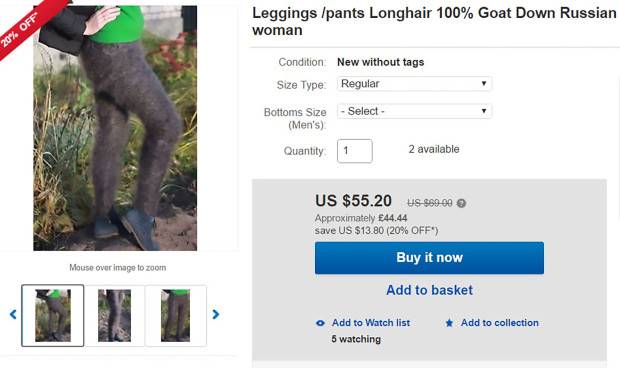
Task: Click the Quantity input field
Action: pyautogui.click(x=355, y=151)
